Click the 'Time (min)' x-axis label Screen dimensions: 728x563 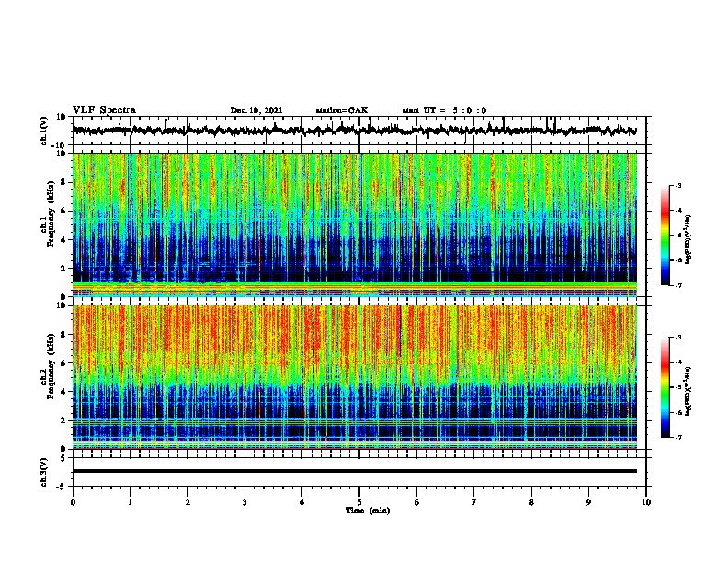coord(368,511)
